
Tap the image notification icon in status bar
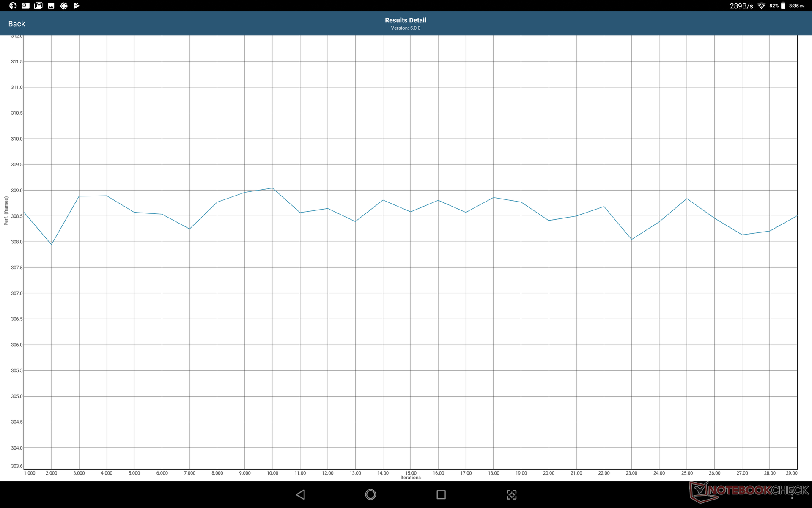tap(51, 6)
